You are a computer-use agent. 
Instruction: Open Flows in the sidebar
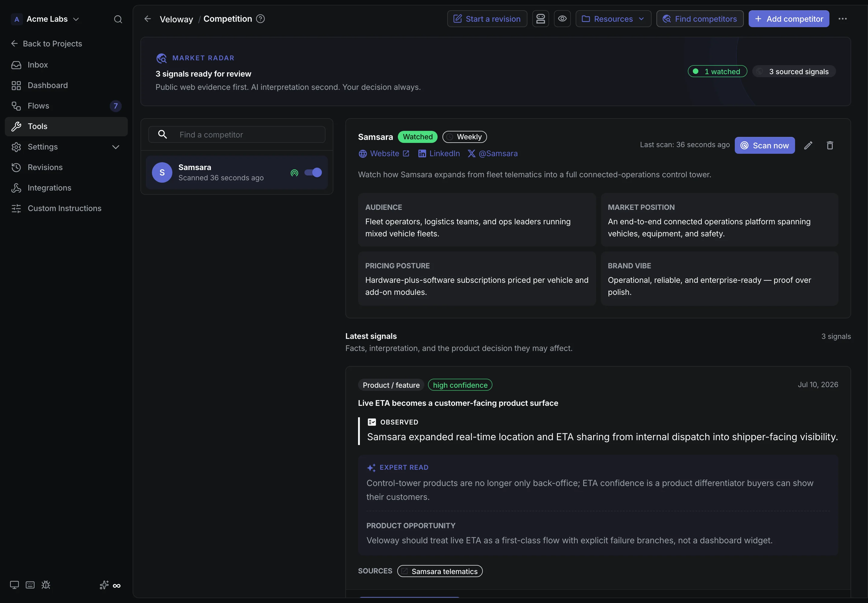(66, 106)
